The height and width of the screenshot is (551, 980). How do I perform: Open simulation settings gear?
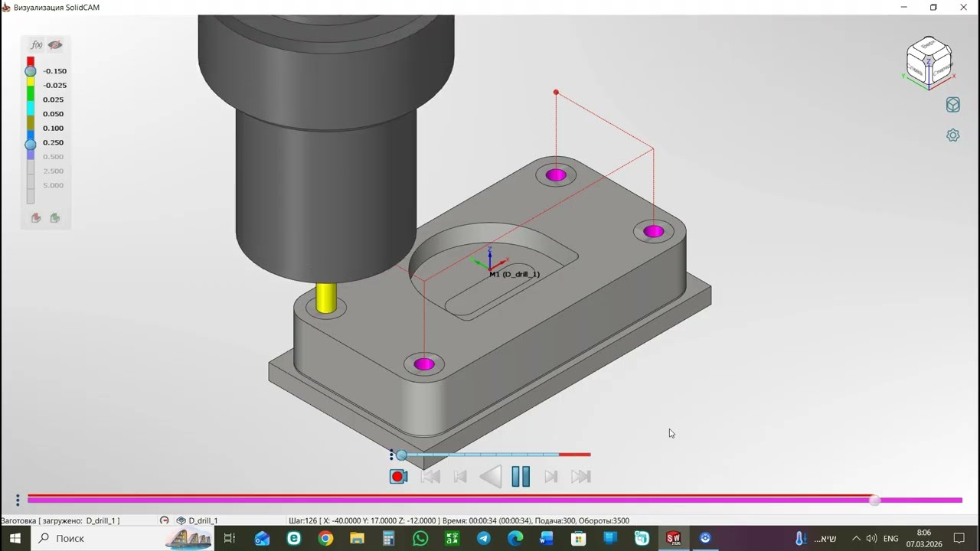pos(953,135)
